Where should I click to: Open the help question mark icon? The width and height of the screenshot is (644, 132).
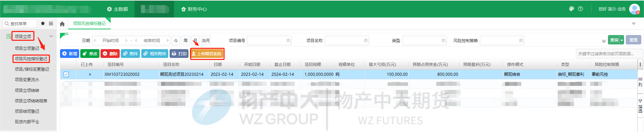[580, 9]
